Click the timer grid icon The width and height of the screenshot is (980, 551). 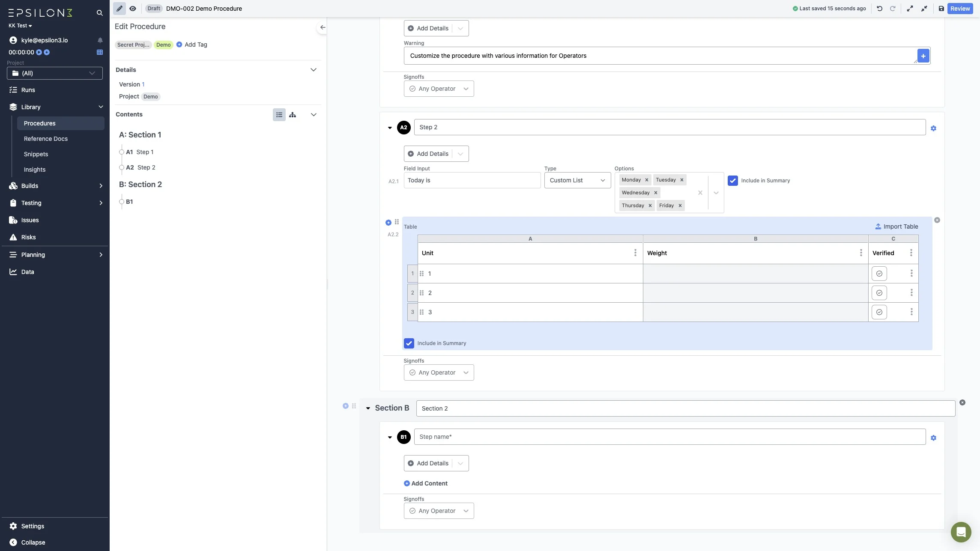100,52
